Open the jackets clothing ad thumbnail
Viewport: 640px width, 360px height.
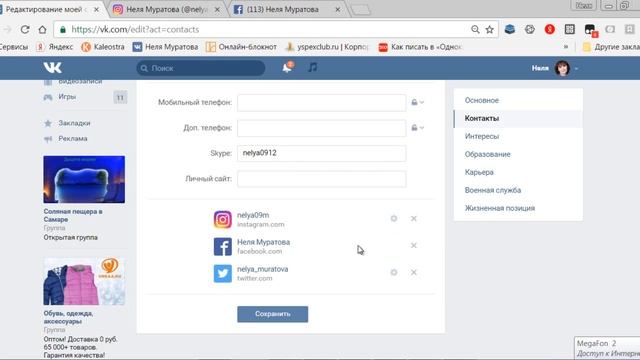click(x=84, y=281)
